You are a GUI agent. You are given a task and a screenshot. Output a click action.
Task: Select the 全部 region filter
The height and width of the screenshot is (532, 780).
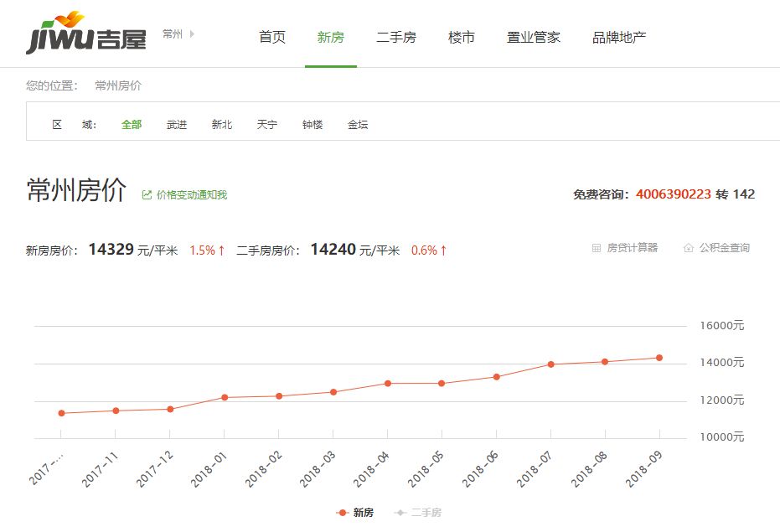[x=131, y=123]
